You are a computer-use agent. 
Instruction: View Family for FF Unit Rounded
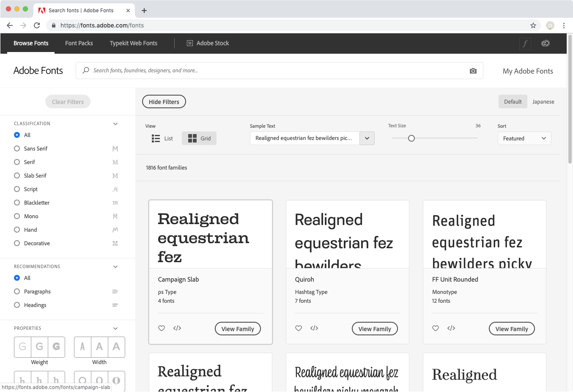[512, 329]
